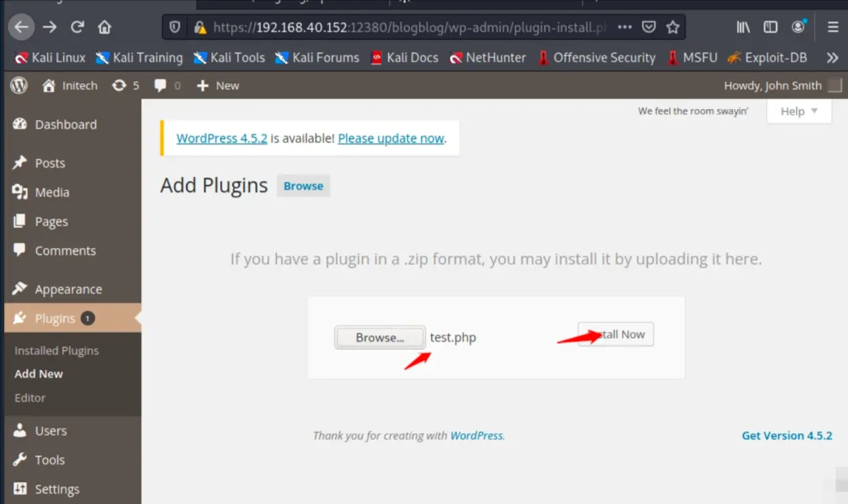The image size is (848, 504).
Task: Open the New content menu in admin bar
Action: tap(218, 86)
